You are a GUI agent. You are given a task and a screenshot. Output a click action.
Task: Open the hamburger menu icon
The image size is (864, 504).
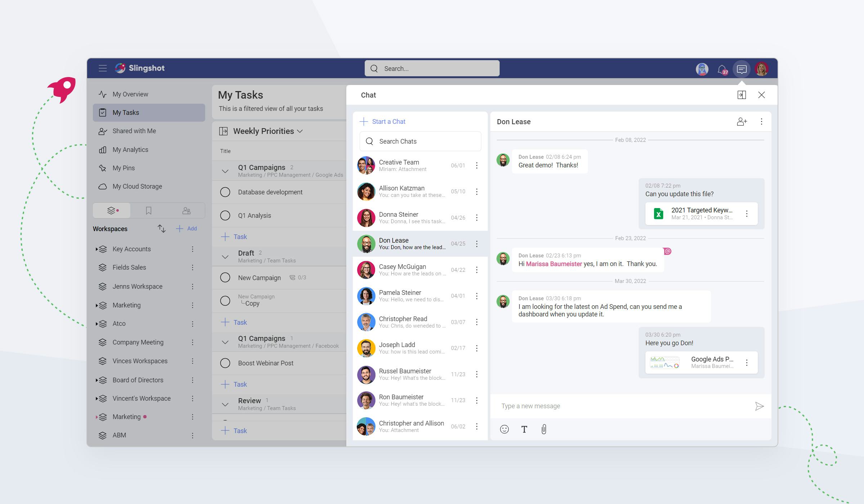tap(103, 68)
